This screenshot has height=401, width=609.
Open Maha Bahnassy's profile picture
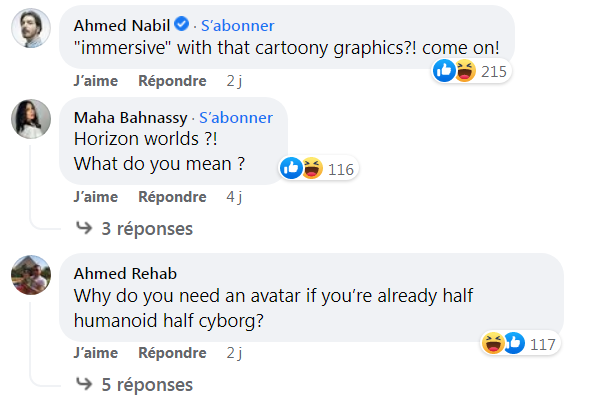click(31, 119)
